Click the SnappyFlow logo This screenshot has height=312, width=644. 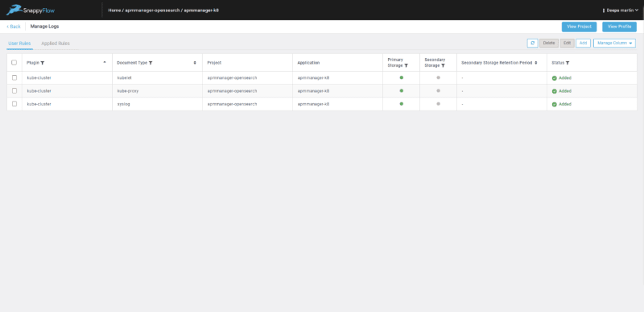[x=31, y=10]
